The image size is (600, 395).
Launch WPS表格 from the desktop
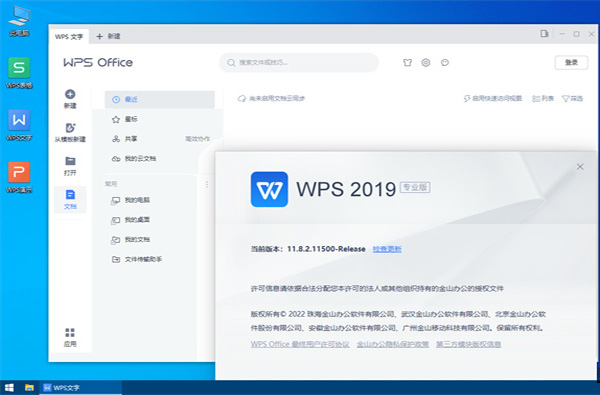point(19,73)
